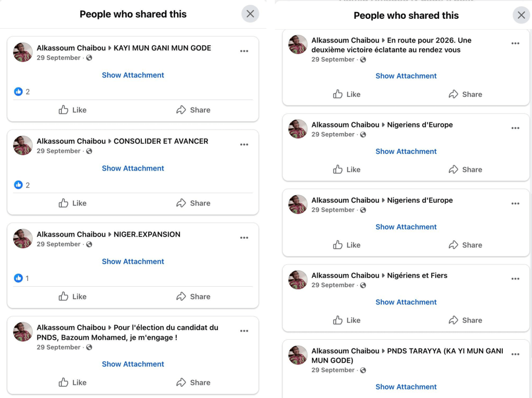Viewport: 532px width, 398px height.
Task: Open options menu on Nigériens et Fiers post
Action: (x=515, y=279)
